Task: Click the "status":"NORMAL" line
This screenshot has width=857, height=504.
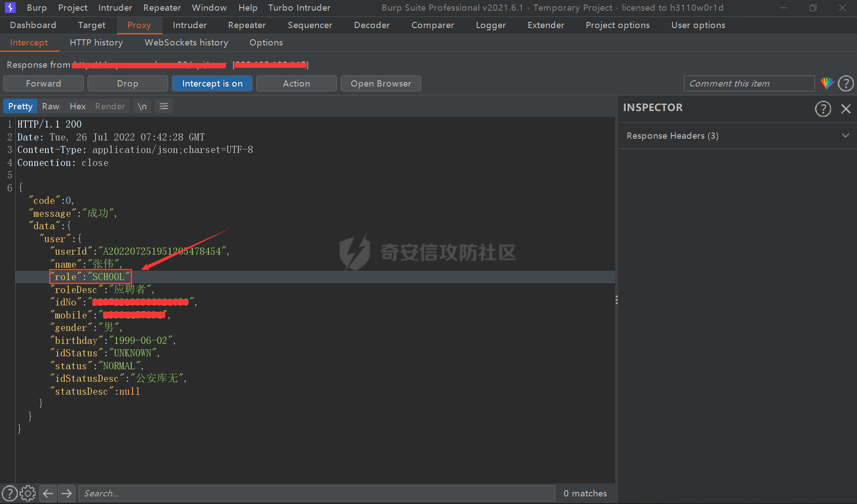Action: 97,366
